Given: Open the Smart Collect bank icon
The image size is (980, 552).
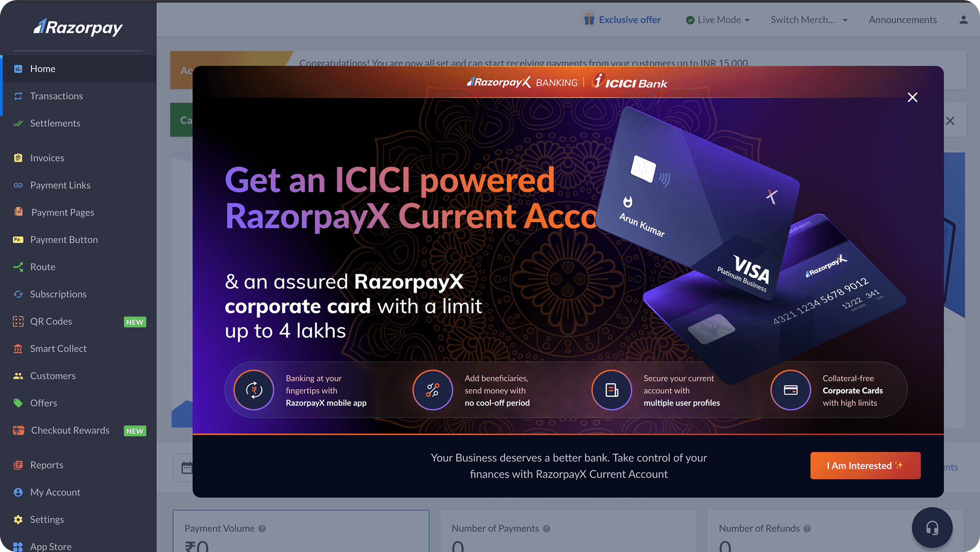Looking at the screenshot, I should tap(18, 349).
